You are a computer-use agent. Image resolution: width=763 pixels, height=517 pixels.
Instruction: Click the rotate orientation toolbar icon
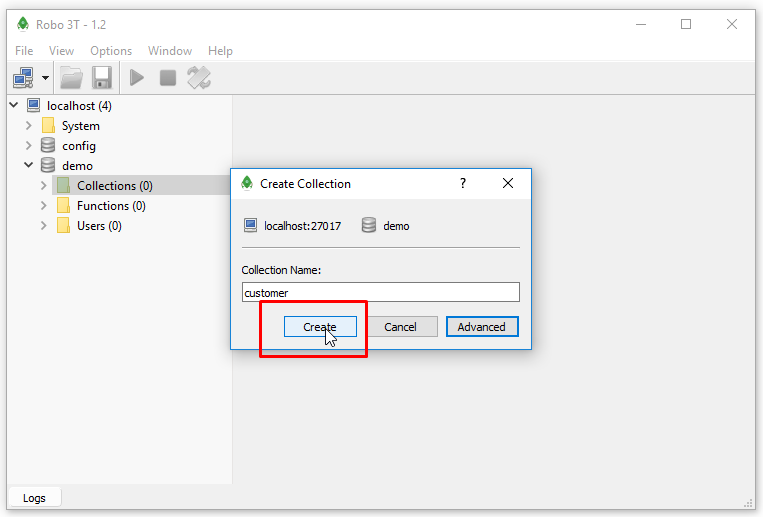[199, 78]
